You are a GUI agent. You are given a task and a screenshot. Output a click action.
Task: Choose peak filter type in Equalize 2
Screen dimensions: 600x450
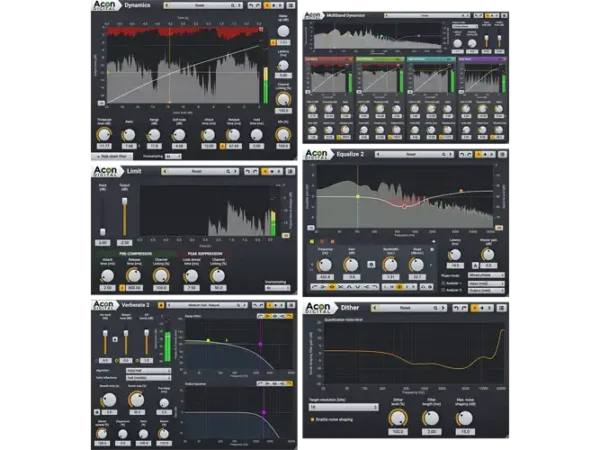(x=332, y=287)
